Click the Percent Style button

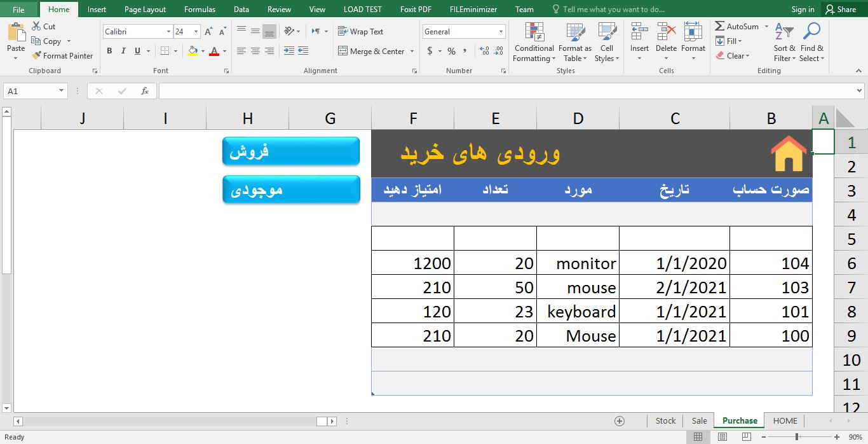tap(451, 51)
